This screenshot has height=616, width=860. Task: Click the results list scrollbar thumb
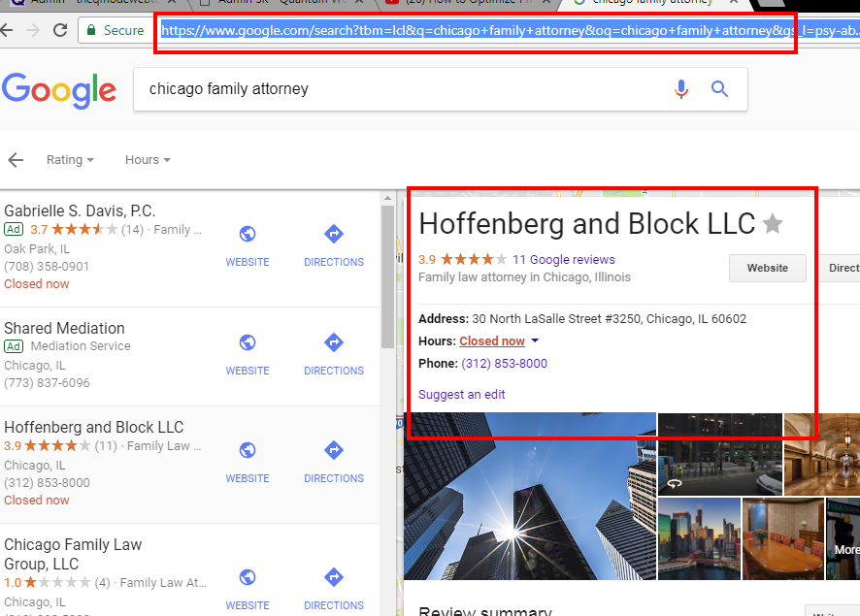[x=387, y=276]
